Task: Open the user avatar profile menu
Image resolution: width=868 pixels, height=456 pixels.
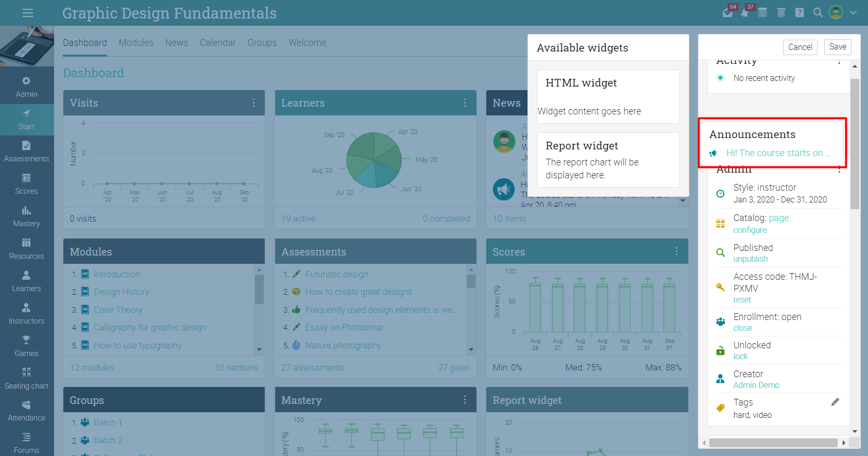Action: click(x=836, y=12)
